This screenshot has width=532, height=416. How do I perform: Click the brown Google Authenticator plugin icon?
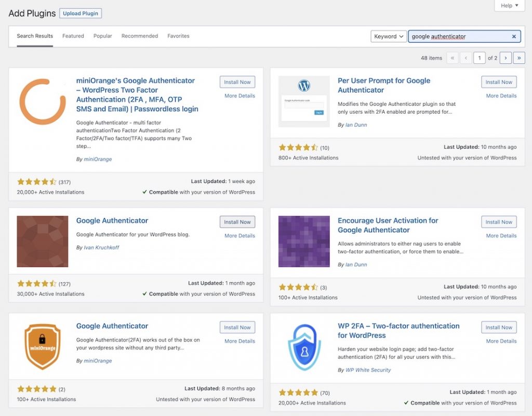click(43, 241)
